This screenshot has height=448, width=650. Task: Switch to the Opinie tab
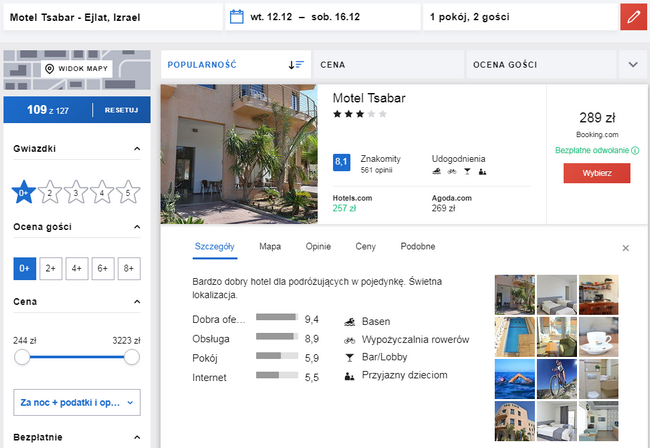pos(318,246)
